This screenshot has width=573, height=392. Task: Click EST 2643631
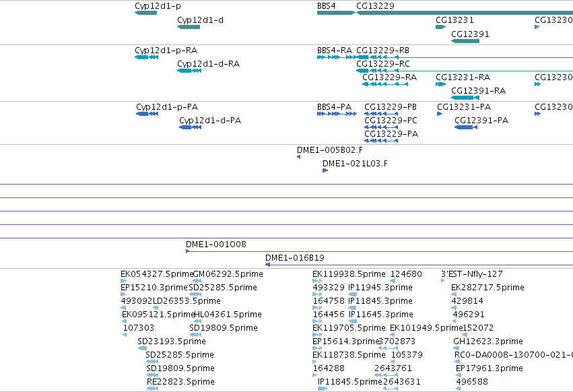[391, 389]
